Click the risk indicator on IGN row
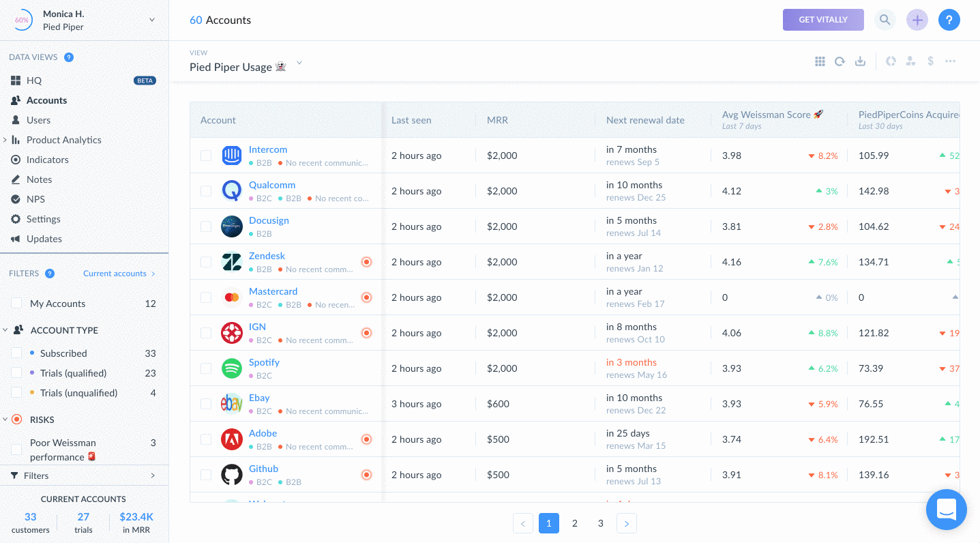Viewport: 980px width, 543px height. [x=366, y=333]
